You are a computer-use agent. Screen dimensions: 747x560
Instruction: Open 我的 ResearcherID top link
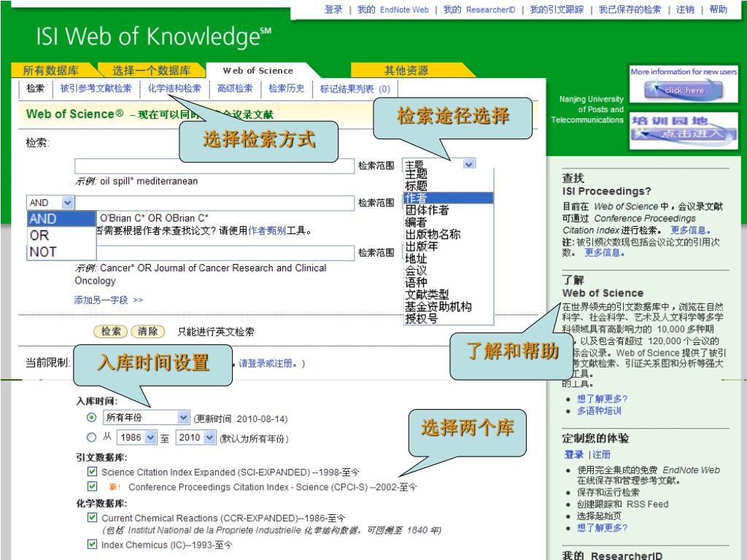coord(479,9)
